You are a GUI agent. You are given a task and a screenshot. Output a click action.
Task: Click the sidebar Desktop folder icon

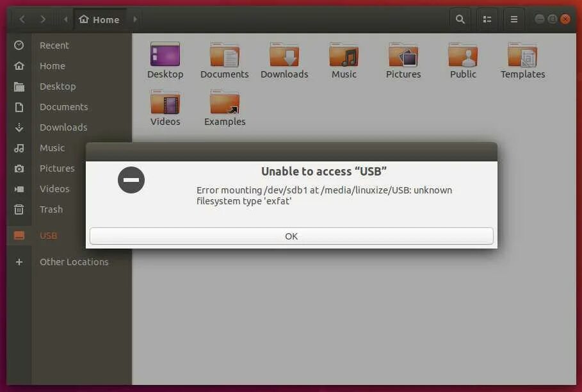click(19, 86)
